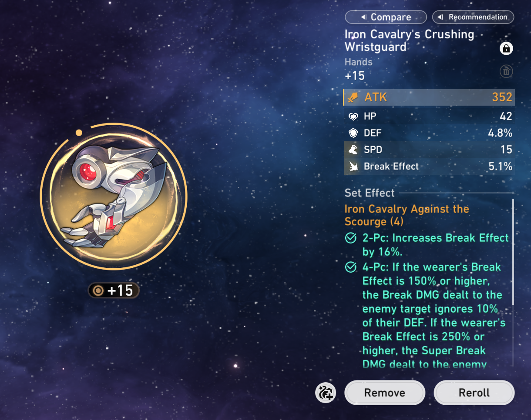This screenshot has height=420, width=531.
Task: Toggle the lock icon on this relic
Action: [506, 48]
